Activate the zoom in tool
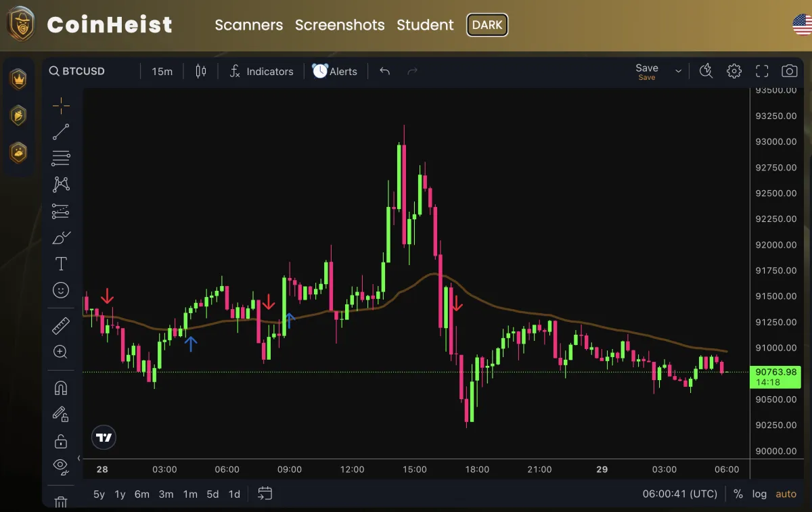The height and width of the screenshot is (512, 812). [61, 352]
